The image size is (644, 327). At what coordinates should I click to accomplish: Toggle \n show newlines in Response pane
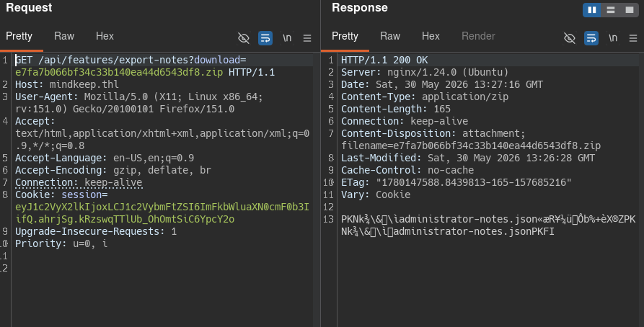coord(613,38)
